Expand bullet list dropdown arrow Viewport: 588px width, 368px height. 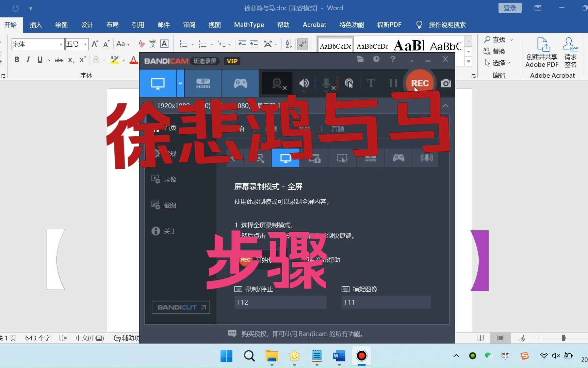[x=193, y=44]
